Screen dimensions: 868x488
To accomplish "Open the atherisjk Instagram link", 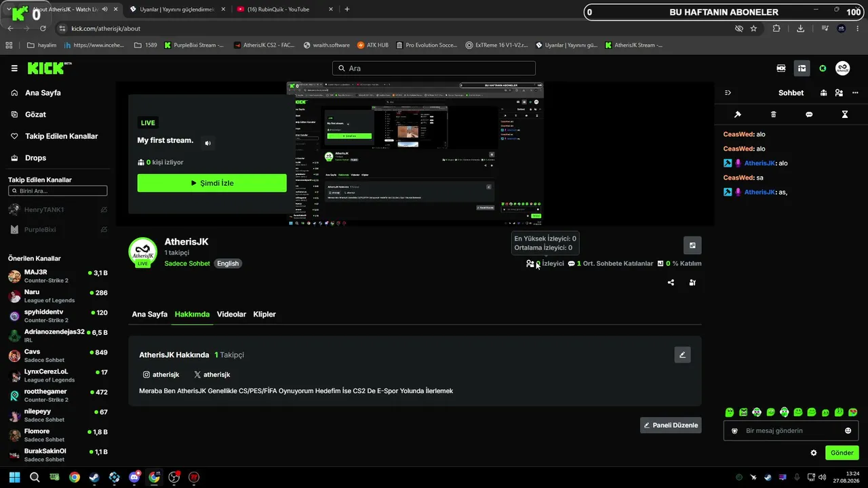I will click(x=161, y=375).
